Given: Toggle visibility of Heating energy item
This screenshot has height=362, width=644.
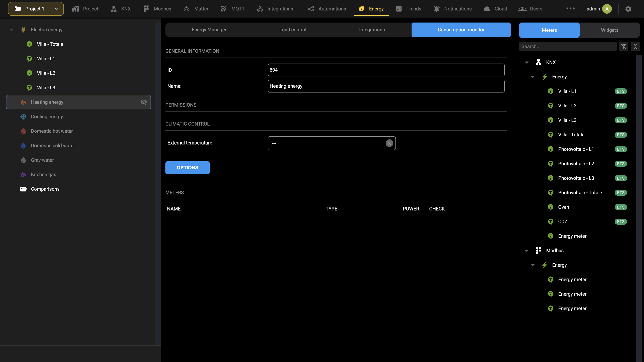Looking at the screenshot, I should click(143, 102).
